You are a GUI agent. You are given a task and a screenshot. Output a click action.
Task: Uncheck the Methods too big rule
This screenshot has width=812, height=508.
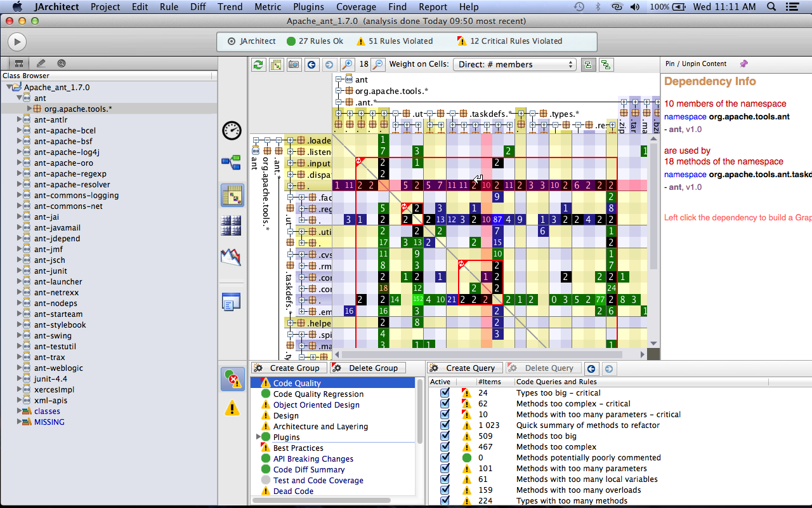point(445,436)
